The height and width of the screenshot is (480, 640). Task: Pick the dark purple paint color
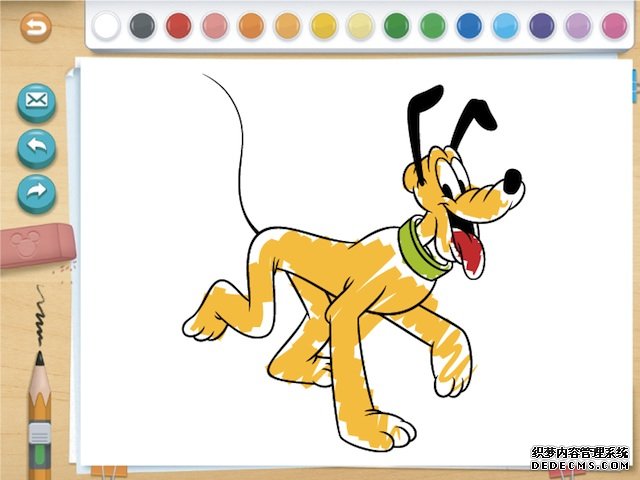542,26
